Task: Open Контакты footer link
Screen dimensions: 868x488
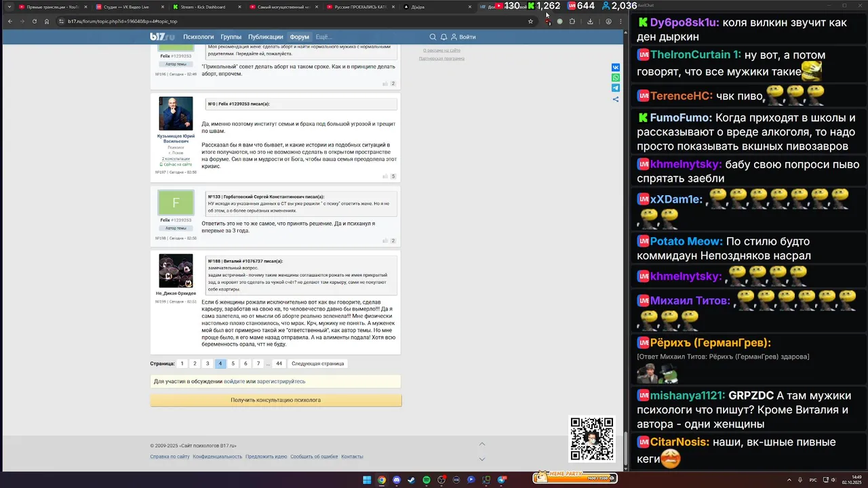Action: [352, 456]
